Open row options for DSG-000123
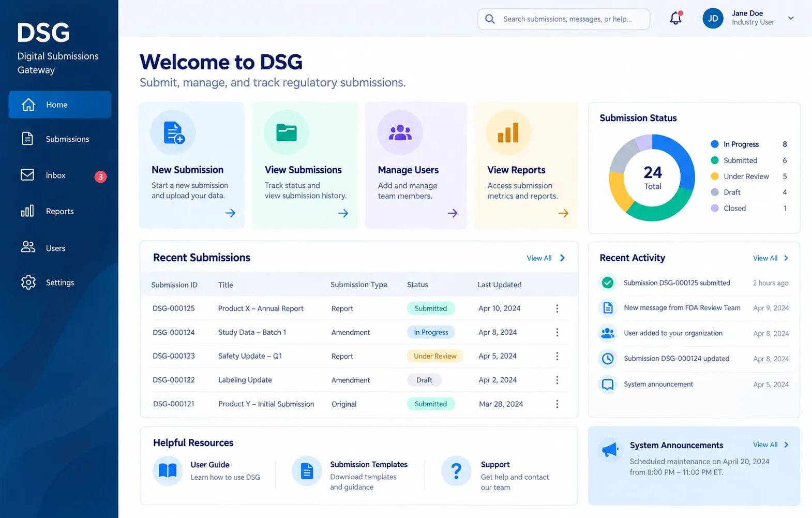The height and width of the screenshot is (518, 812). click(557, 356)
